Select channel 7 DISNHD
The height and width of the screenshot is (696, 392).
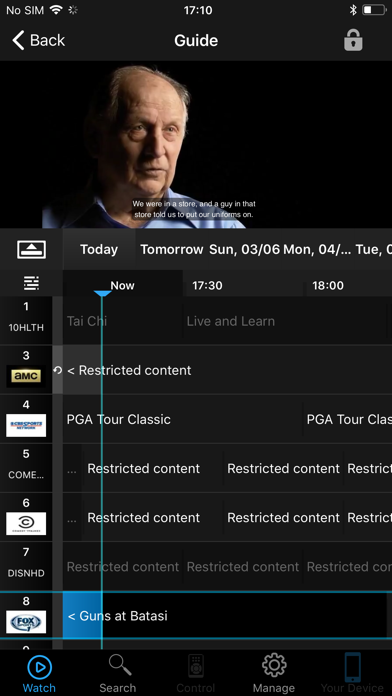[26, 566]
